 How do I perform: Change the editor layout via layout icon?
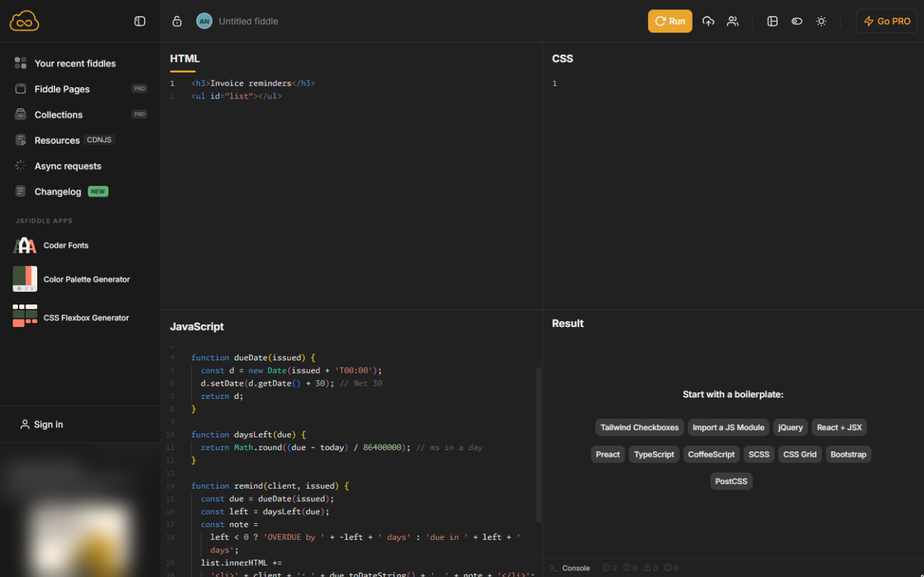[x=772, y=21]
